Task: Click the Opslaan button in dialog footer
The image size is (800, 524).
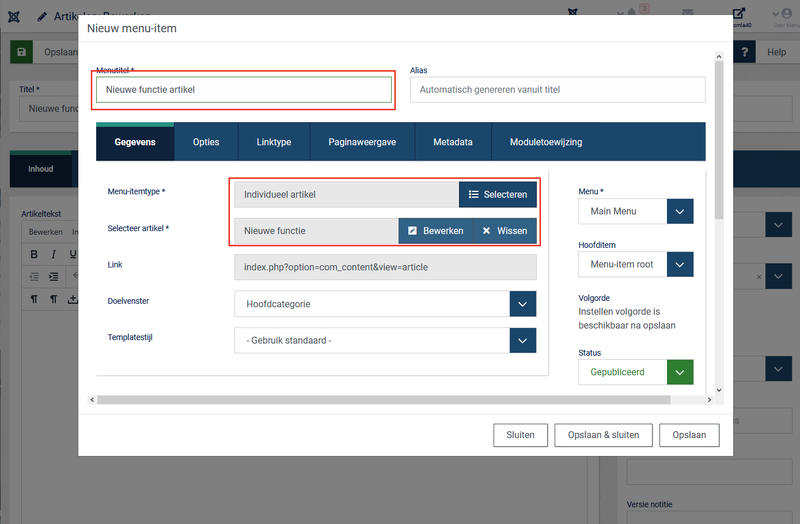Action: (x=689, y=435)
